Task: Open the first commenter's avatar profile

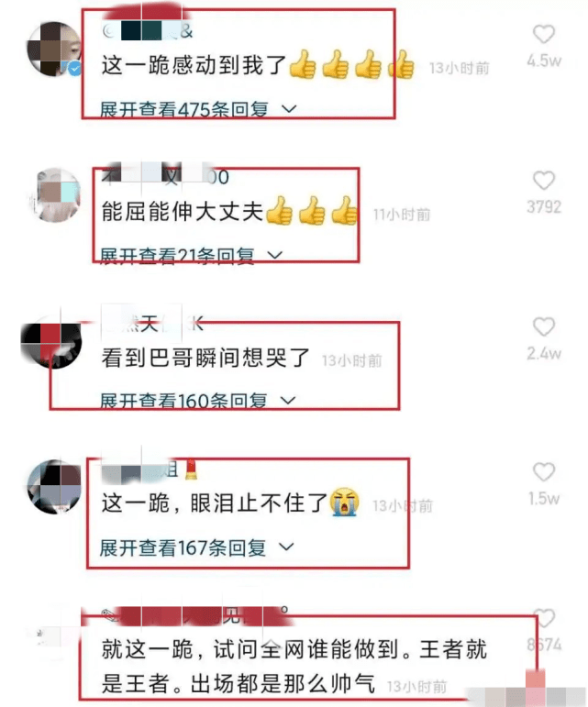Action: pyautogui.click(x=53, y=49)
